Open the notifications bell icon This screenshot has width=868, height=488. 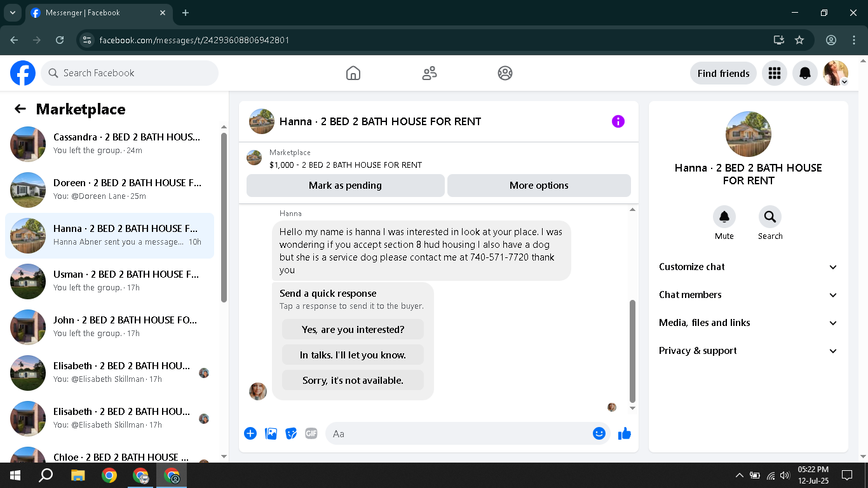[805, 73]
